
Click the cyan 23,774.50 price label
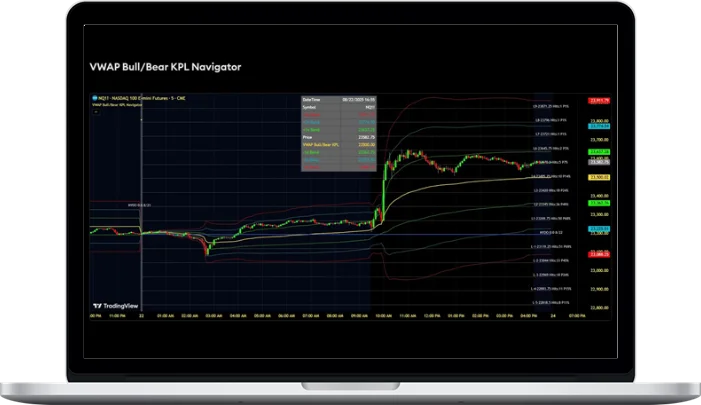(600, 126)
